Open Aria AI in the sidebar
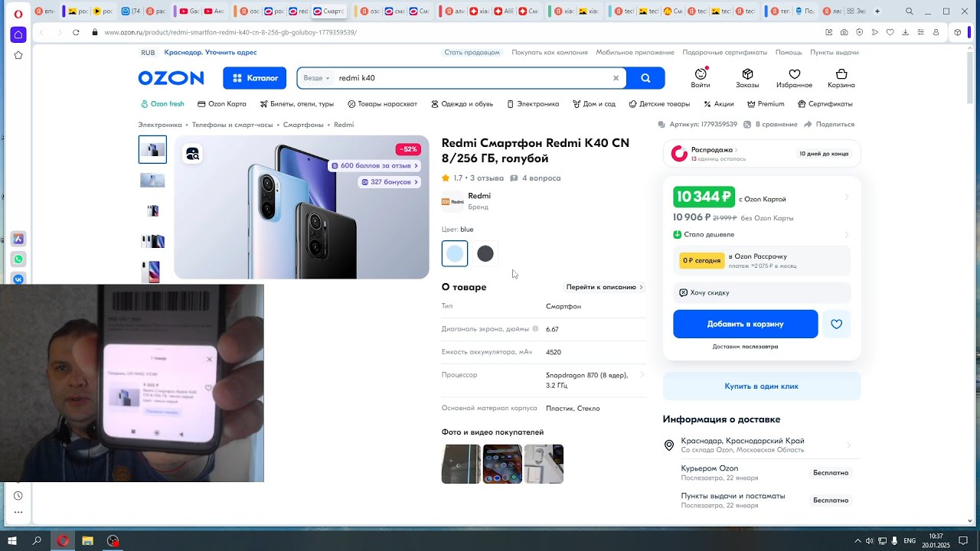Viewport: 980px width, 551px height. click(18, 239)
